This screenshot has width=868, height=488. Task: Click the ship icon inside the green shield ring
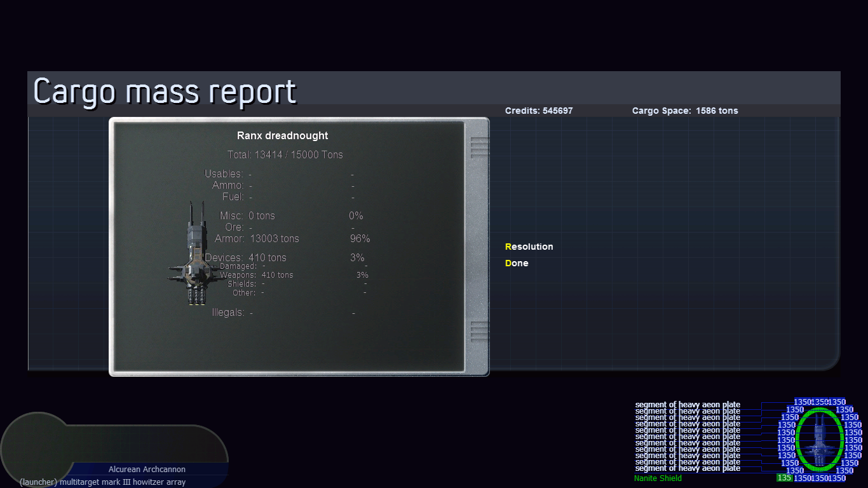click(x=820, y=440)
